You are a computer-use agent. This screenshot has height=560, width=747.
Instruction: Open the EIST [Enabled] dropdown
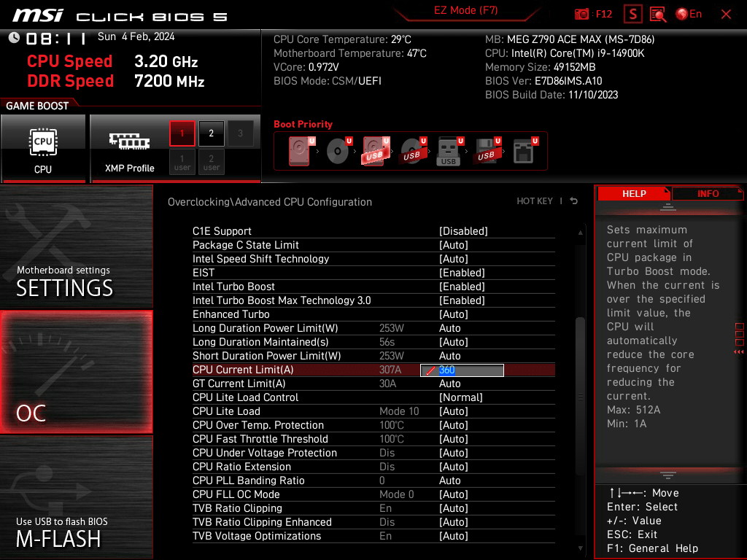click(x=462, y=273)
